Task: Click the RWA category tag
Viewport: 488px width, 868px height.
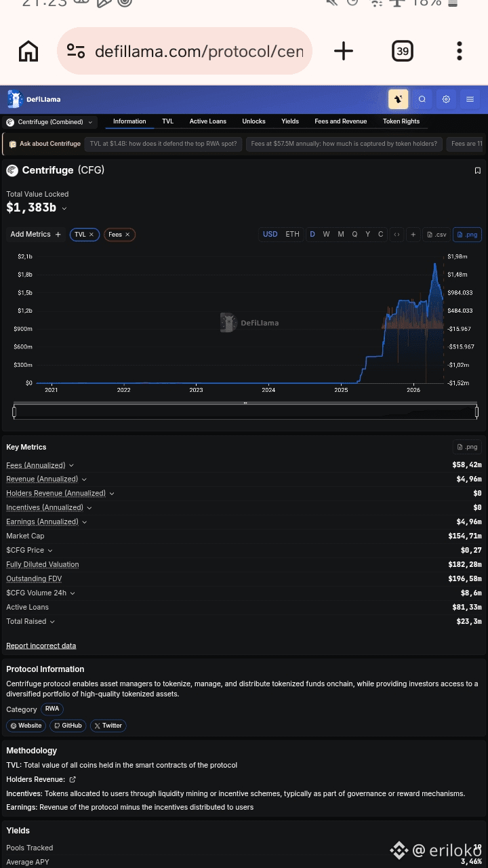Action: [x=52, y=709]
